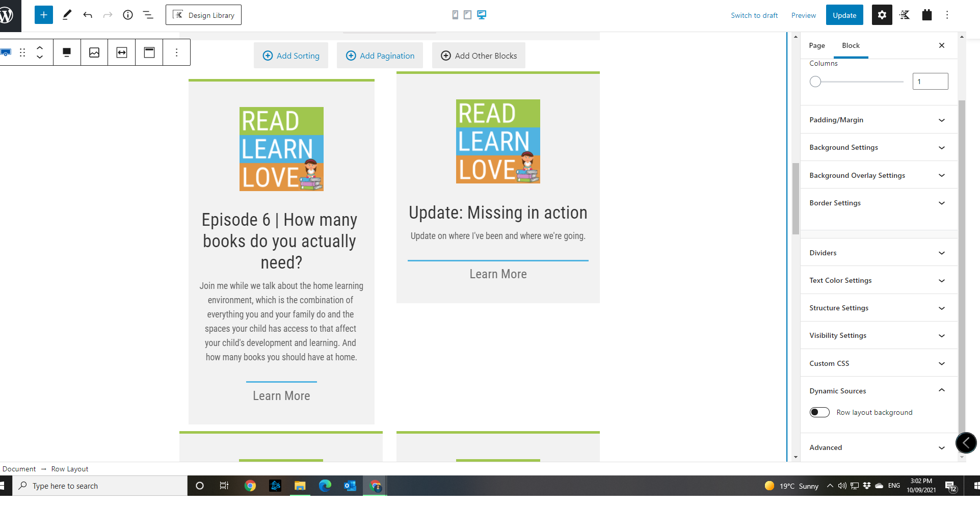Image resolution: width=980 pixels, height=505 pixels.
Task: Expand the Custom CSS panel
Action: [879, 363]
